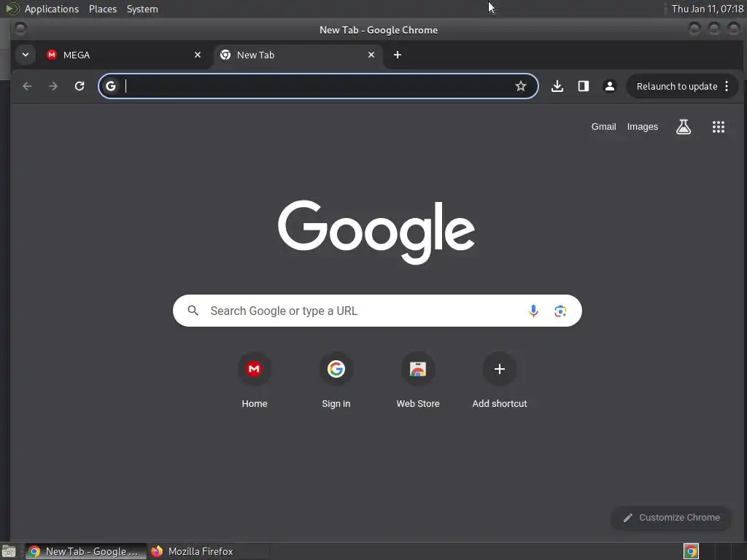Viewport: 747px width, 560px height.
Task: Click the Search Google or type a URL box
Action: point(377,311)
